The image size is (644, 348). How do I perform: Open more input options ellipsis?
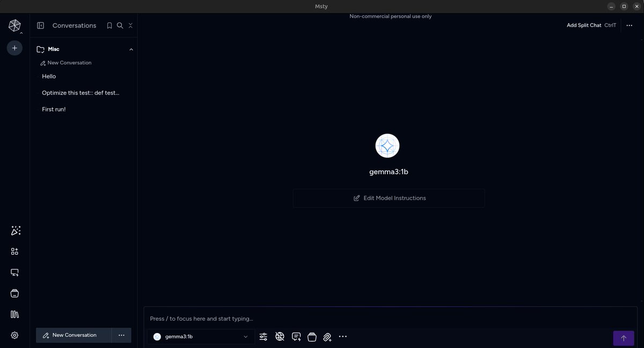[x=343, y=337]
